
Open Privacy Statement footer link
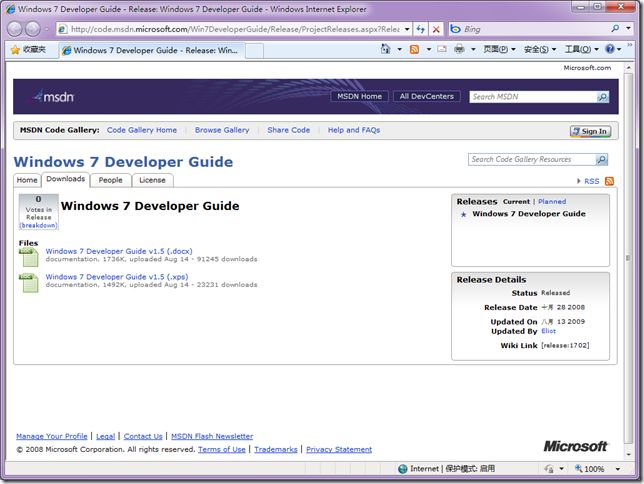tap(339, 449)
